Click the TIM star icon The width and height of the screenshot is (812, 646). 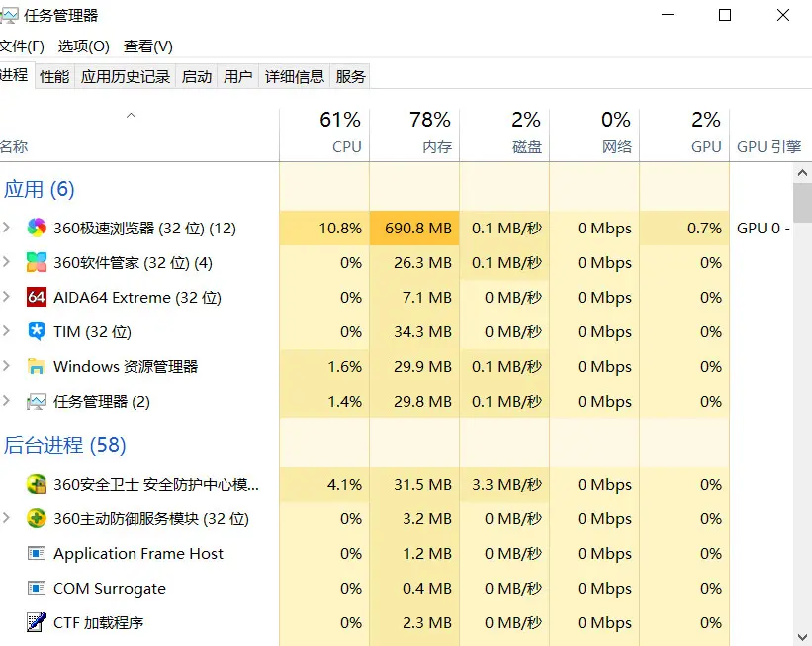click(37, 331)
